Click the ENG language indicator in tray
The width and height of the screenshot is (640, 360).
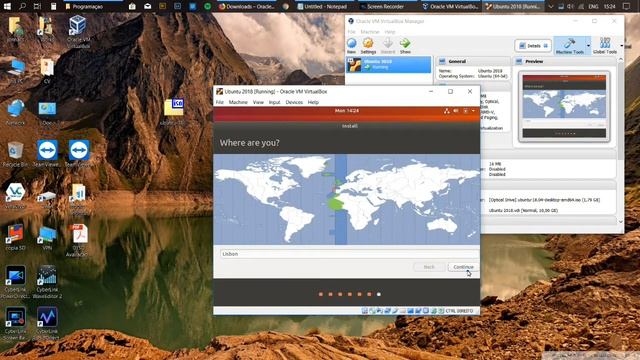coord(593,6)
